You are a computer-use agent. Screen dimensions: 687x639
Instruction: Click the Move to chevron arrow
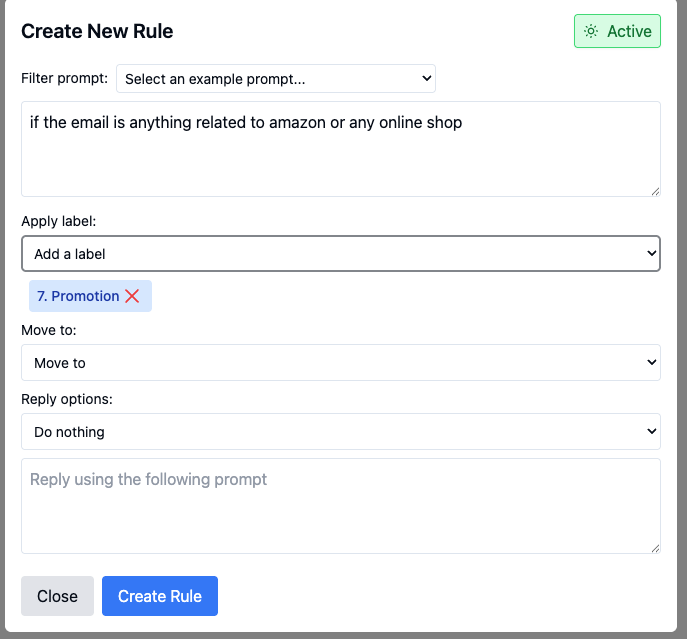coord(652,362)
